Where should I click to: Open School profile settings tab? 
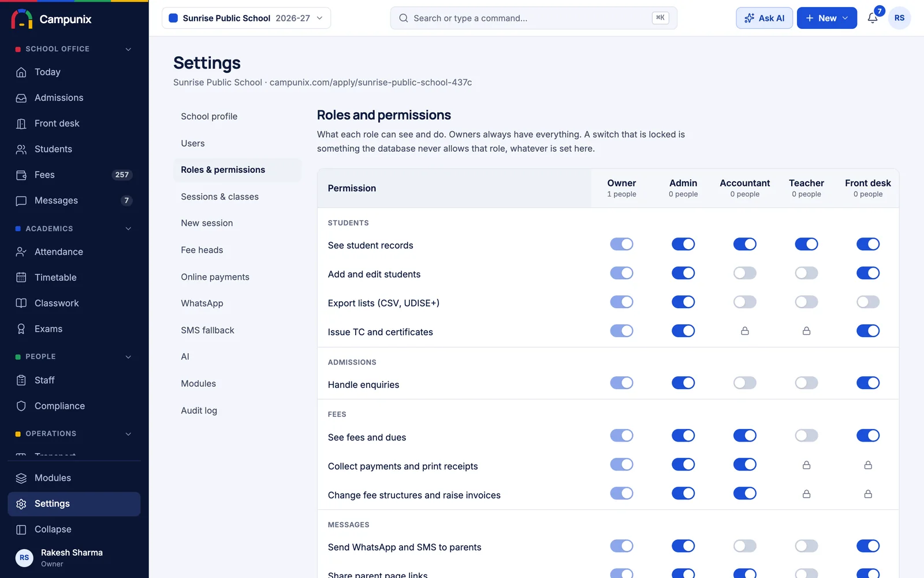(237, 116)
